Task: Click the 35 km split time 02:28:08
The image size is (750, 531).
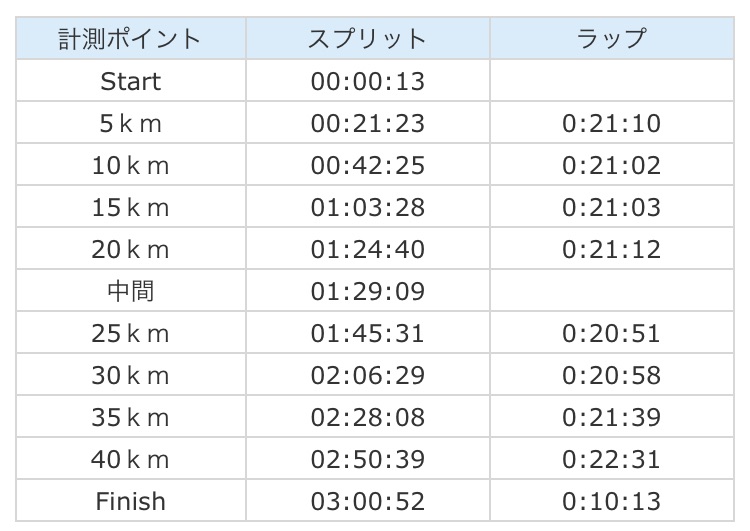Action: (x=367, y=417)
